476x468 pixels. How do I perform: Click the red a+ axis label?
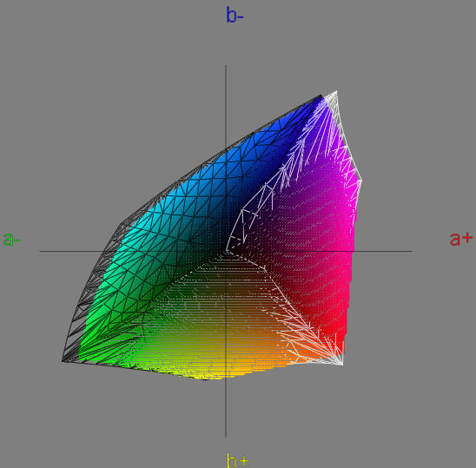[x=461, y=239]
